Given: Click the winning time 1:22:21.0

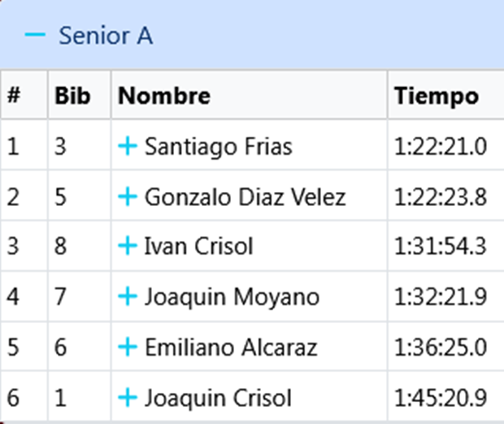Looking at the screenshot, I should pos(440,147).
